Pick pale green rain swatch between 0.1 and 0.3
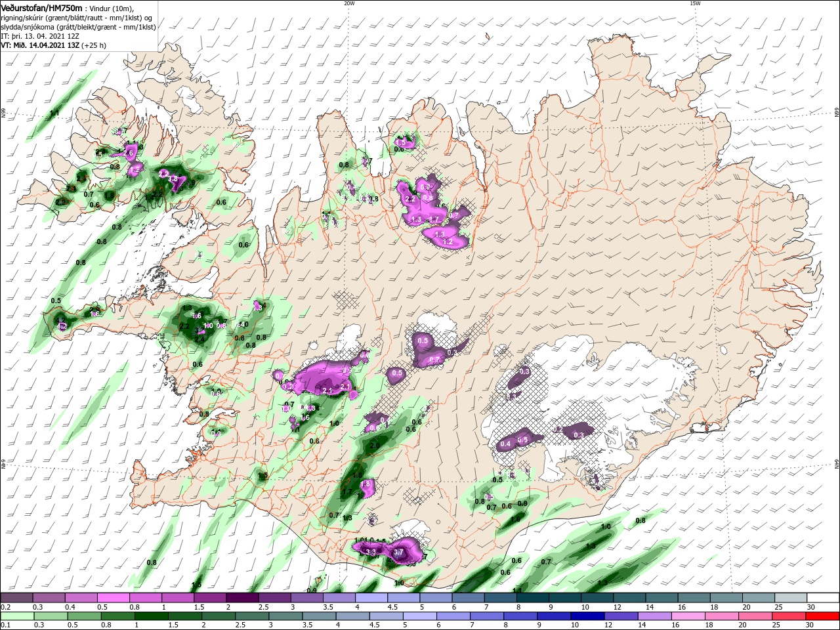The width and height of the screenshot is (840, 630). 16,616
